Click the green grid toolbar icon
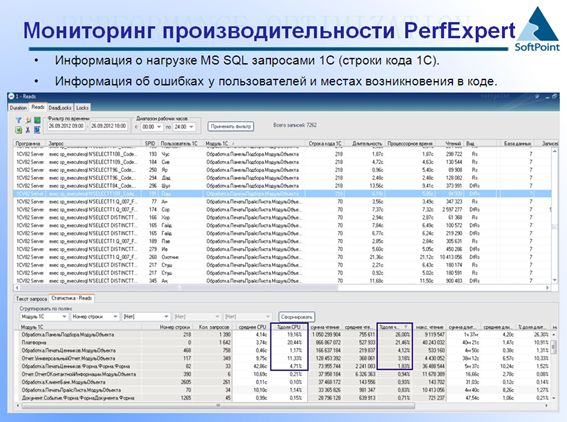This screenshot has height=422, width=567. 37,120
